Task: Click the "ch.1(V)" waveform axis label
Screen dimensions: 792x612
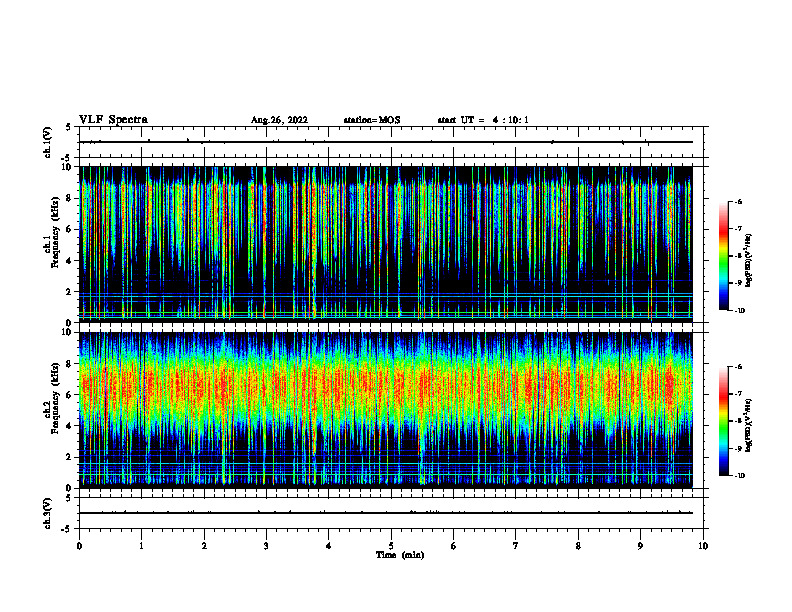Action: point(48,142)
